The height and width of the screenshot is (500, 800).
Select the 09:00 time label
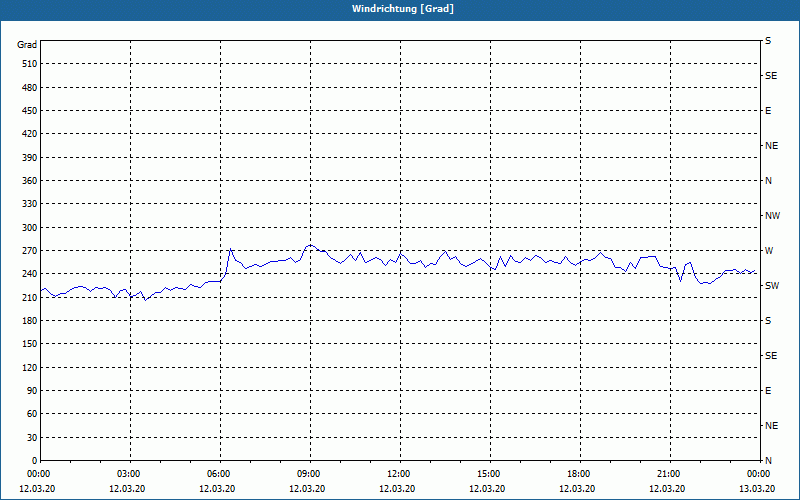(x=310, y=474)
